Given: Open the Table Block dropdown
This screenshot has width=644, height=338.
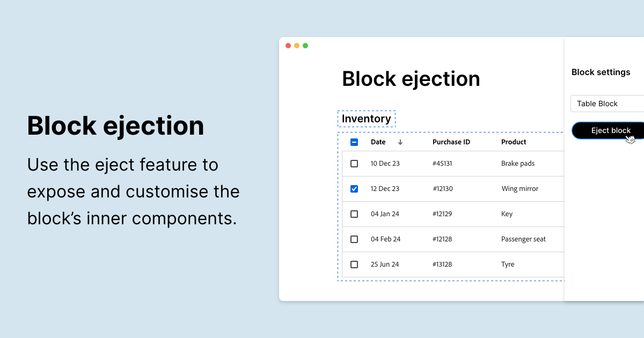Looking at the screenshot, I should [606, 104].
